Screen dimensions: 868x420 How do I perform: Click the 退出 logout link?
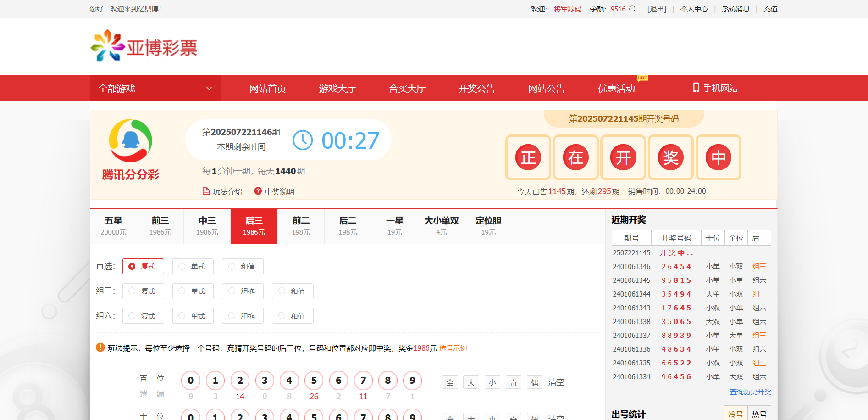click(x=657, y=9)
